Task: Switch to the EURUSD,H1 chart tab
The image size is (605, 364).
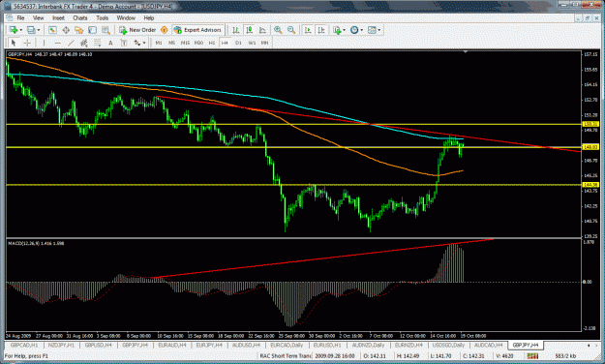Action: pos(327,345)
